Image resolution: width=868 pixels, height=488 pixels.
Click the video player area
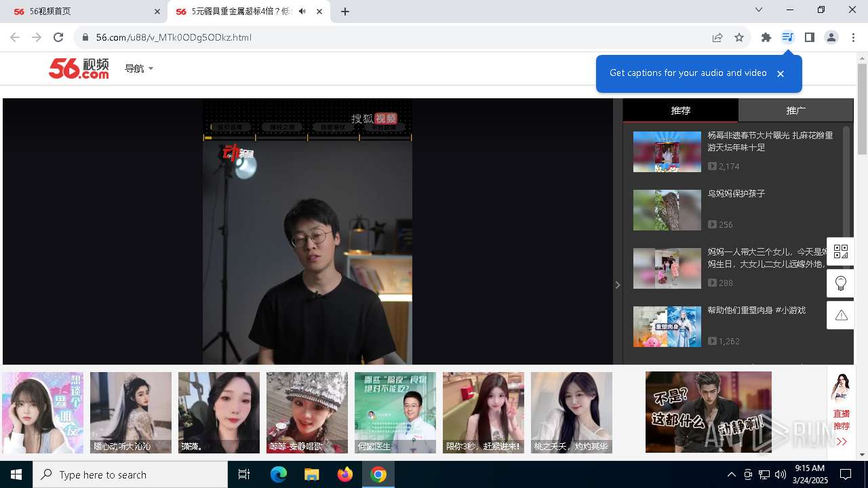(x=308, y=232)
